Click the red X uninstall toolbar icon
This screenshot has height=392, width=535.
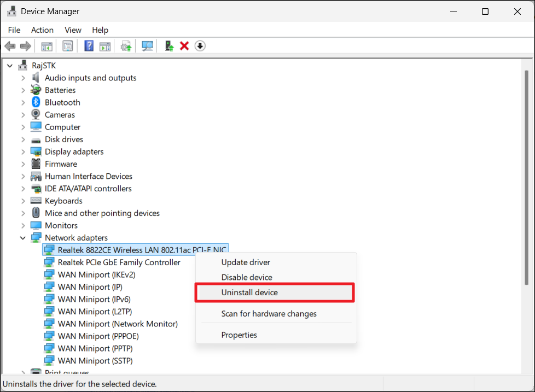tap(184, 46)
